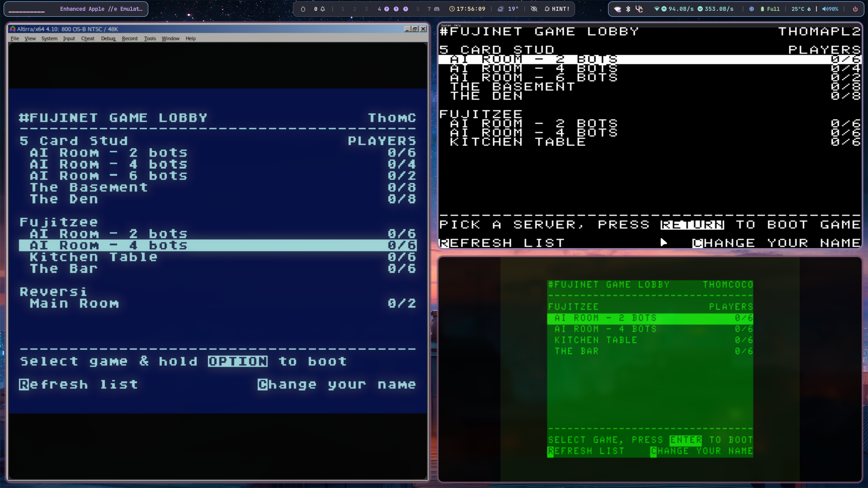Image resolution: width=868 pixels, height=488 pixels.
Task: Open Bluetooth settings icon in top bar
Action: coord(628,9)
